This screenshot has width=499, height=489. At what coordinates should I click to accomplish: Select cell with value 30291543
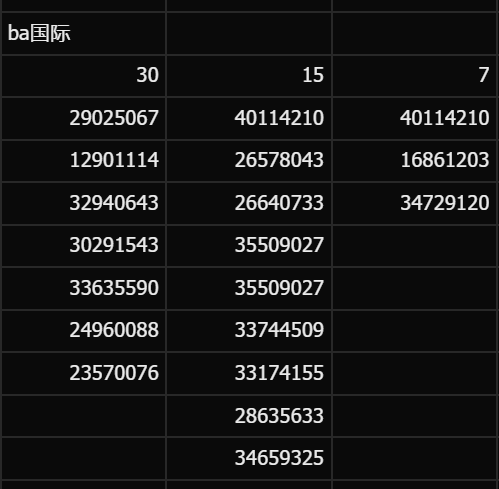point(84,246)
